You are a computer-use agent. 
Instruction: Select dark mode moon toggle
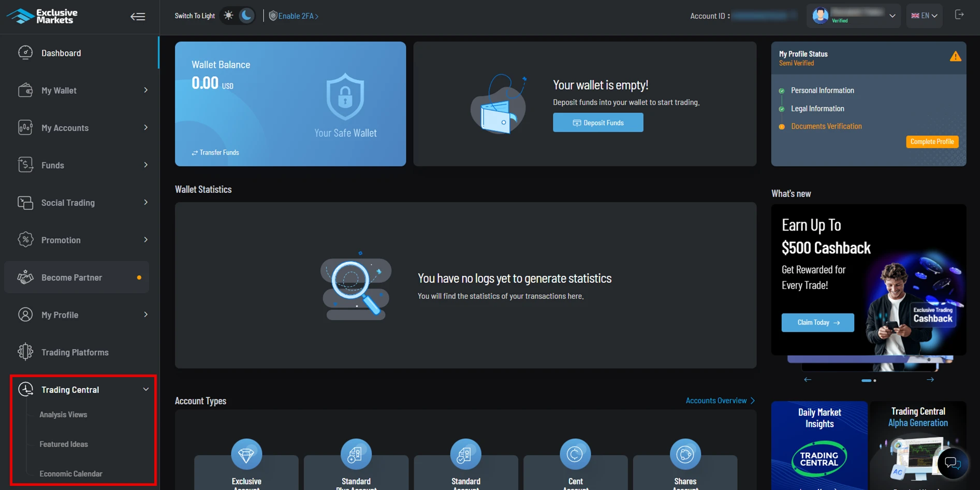click(x=247, y=16)
